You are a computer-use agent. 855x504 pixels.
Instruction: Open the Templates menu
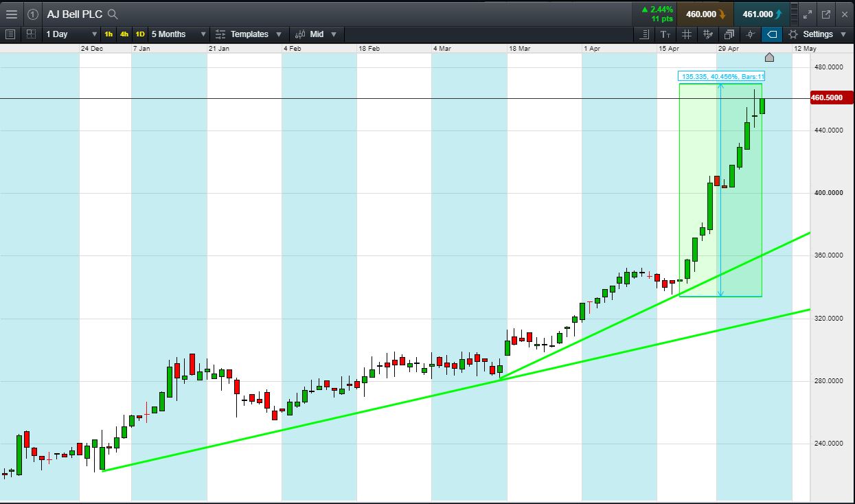(248, 34)
